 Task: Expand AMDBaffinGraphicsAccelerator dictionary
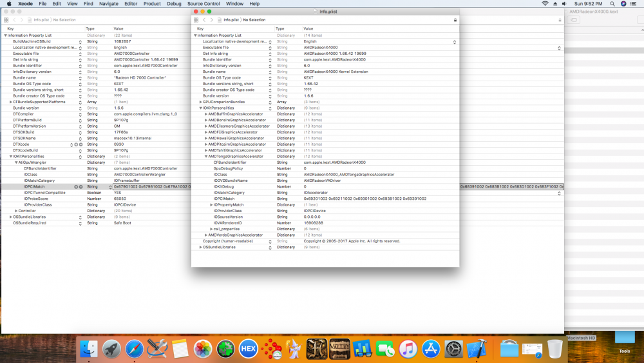pyautogui.click(x=206, y=114)
